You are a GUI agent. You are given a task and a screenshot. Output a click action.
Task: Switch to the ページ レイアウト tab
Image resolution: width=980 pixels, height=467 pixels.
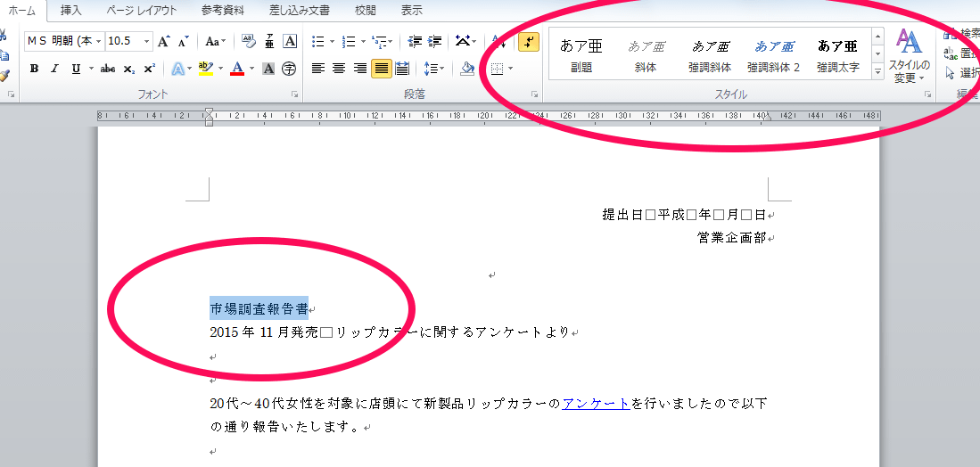pyautogui.click(x=141, y=10)
